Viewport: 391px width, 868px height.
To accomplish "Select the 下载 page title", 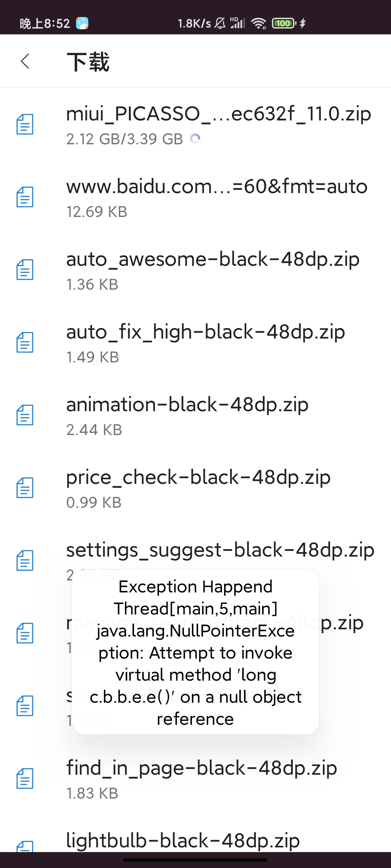I will tap(89, 61).
